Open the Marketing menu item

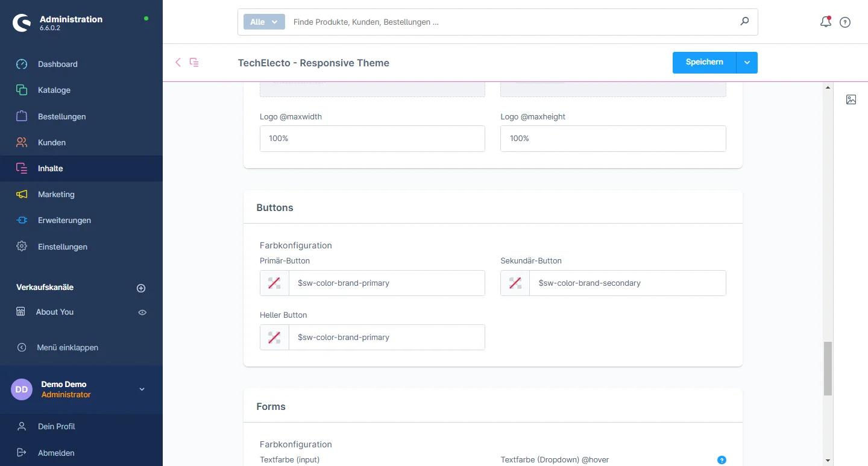coord(56,194)
